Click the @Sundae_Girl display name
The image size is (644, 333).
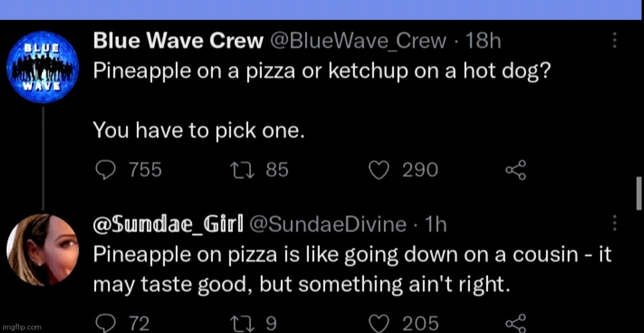click(168, 224)
